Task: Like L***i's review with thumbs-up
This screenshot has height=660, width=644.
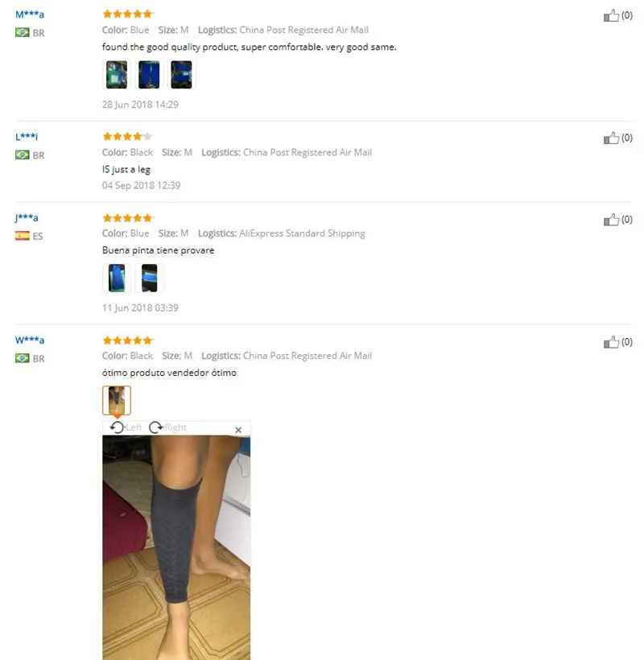Action: pos(611,138)
